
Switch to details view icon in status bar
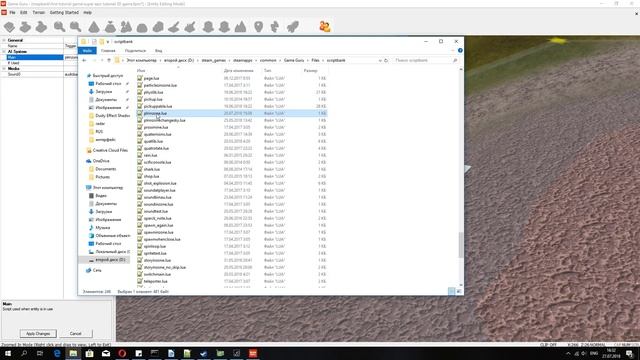(451, 291)
